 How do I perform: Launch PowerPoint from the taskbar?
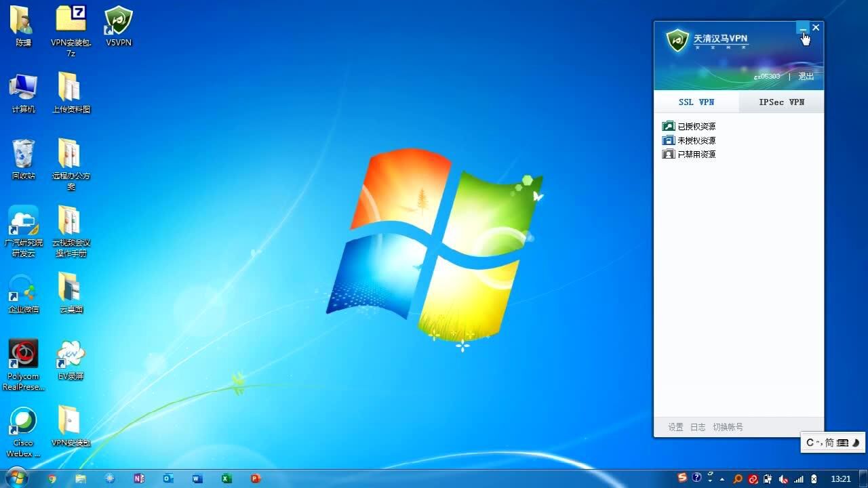pyautogui.click(x=256, y=479)
